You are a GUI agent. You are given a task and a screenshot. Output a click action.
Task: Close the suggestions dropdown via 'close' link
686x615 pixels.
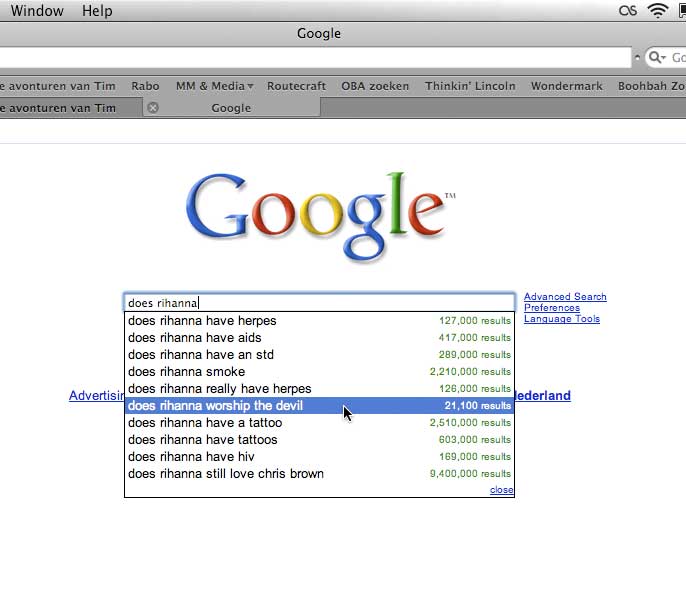tap(501, 490)
